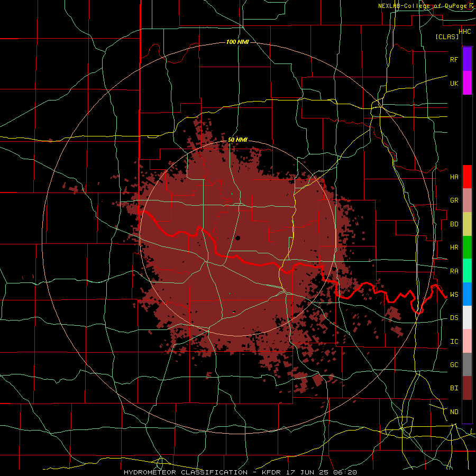The width and height of the screenshot is (476, 476).
Task: Click the HHC product code text
Action: pyautogui.click(x=465, y=32)
